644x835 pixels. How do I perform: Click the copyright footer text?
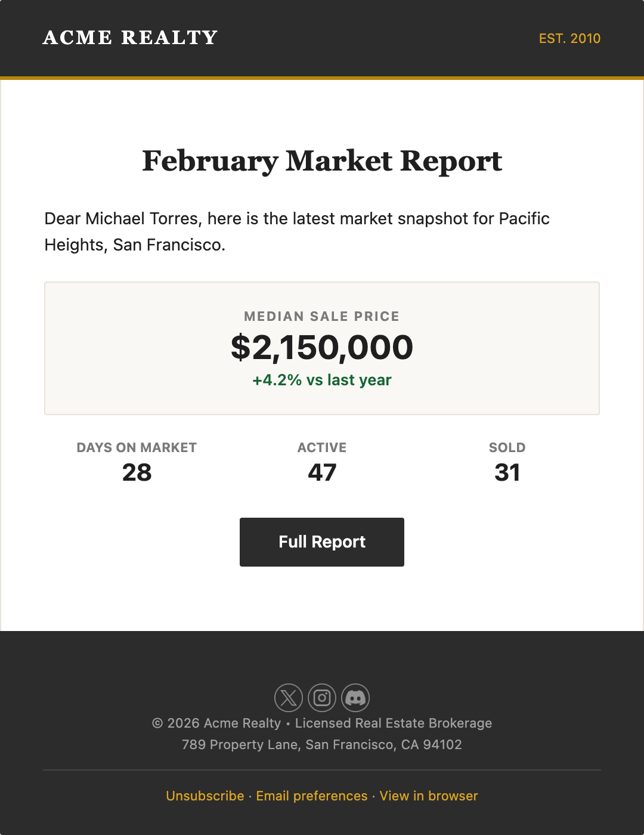pos(322,723)
